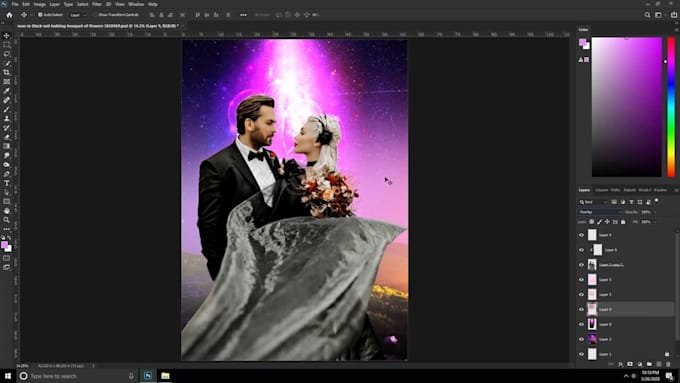Image resolution: width=680 pixels, height=383 pixels.
Task: Select the Lasso tool
Action: (7, 54)
